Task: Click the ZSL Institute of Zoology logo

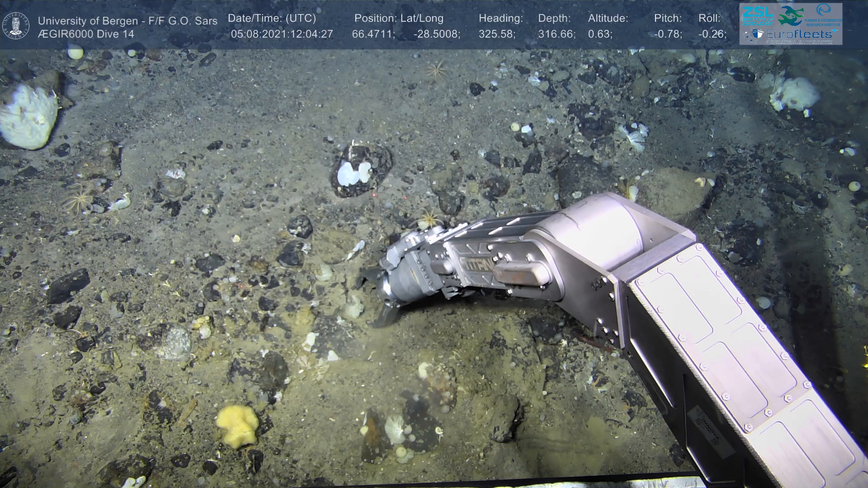Action: click(x=757, y=16)
